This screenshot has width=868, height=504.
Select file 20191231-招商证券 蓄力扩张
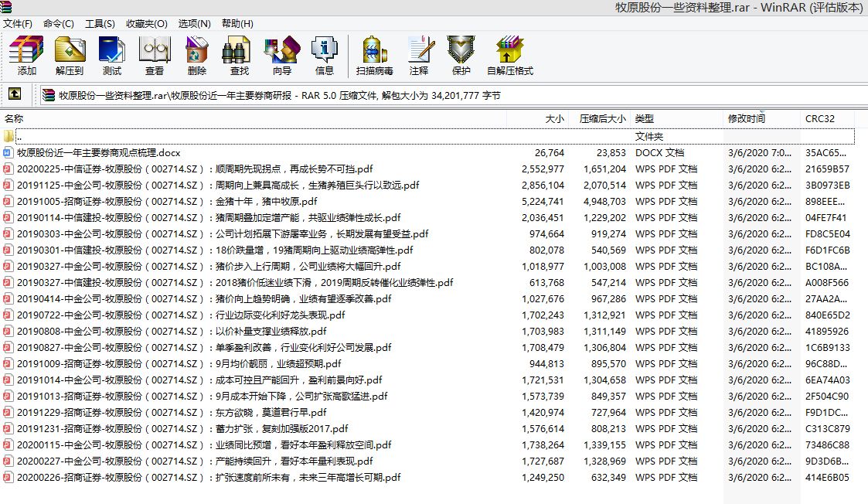[182, 429]
